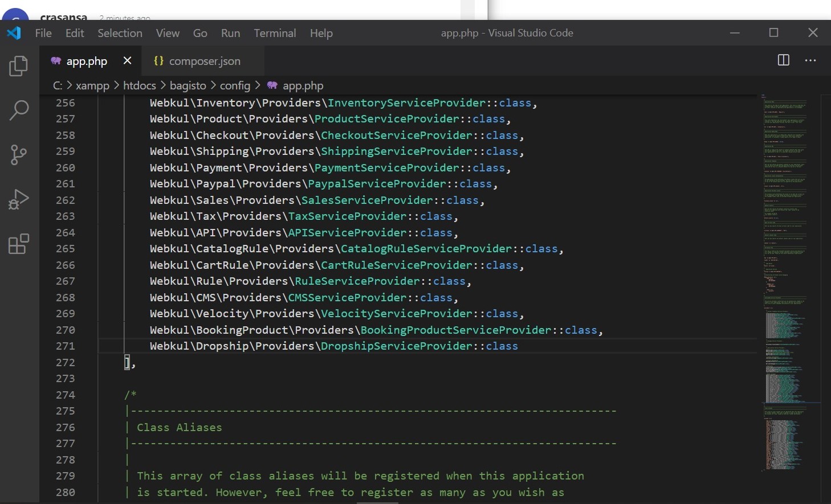
Task: Click line number 274 in gutter
Action: coord(65,395)
